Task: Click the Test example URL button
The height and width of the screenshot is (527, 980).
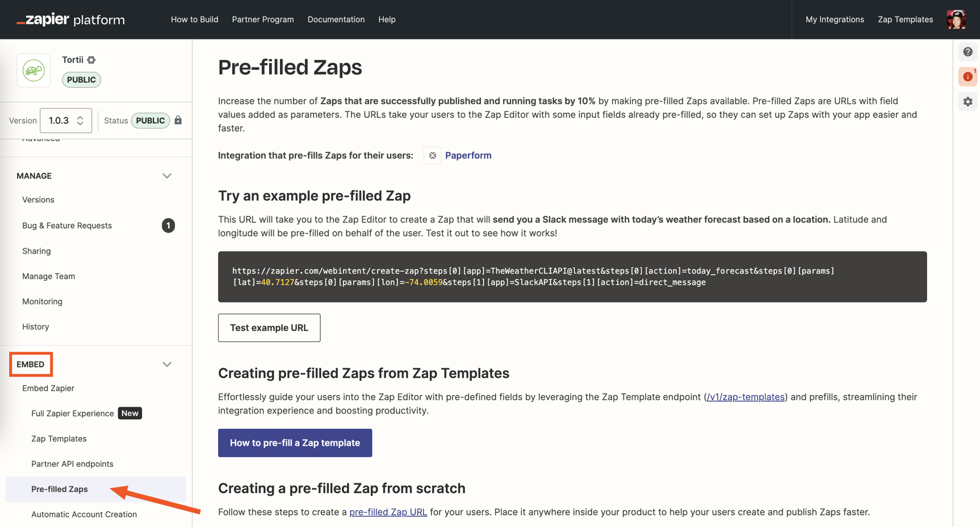Action: point(269,328)
